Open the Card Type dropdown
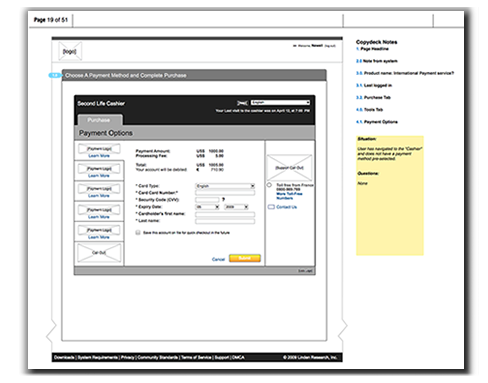The image size is (488, 383). pos(225,186)
